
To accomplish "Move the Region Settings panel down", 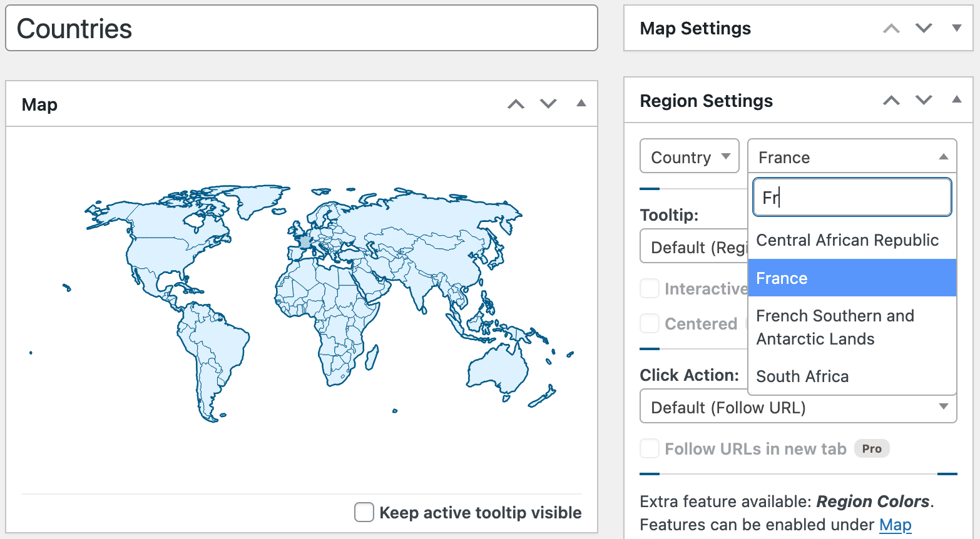I will tap(924, 101).
